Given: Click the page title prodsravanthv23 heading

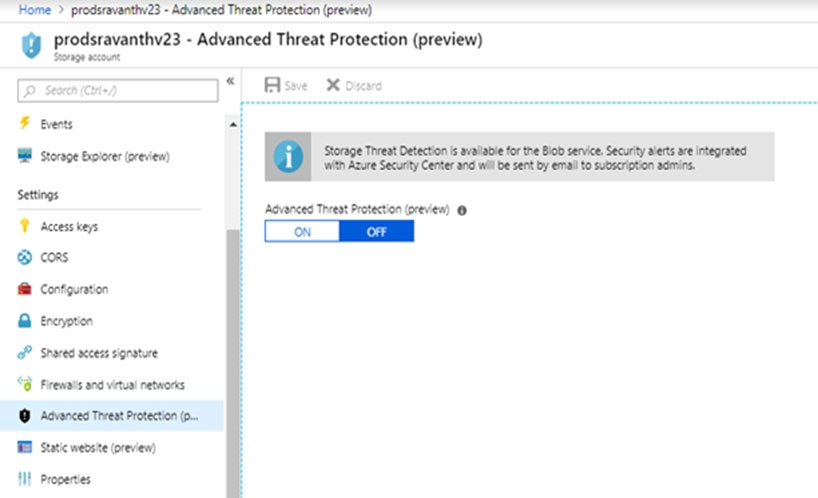Looking at the screenshot, I should (x=268, y=40).
